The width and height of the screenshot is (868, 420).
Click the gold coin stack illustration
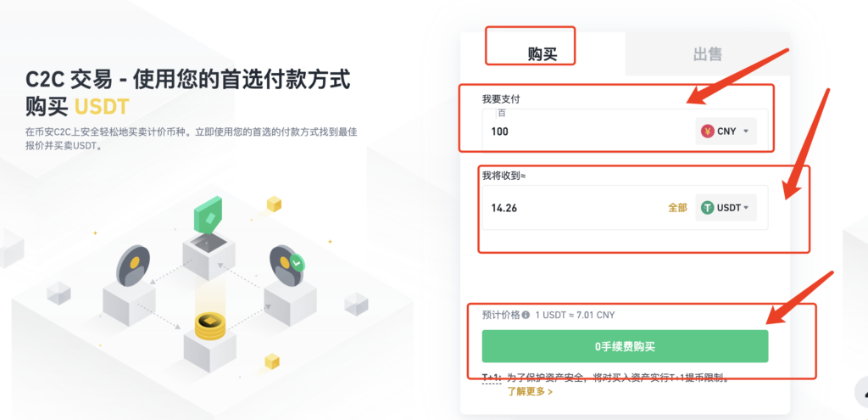click(210, 326)
